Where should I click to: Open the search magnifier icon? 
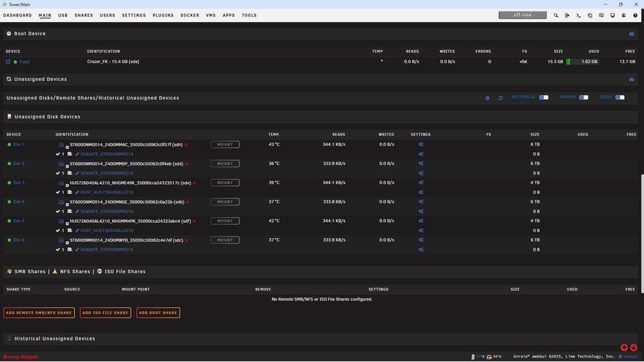pos(556,15)
